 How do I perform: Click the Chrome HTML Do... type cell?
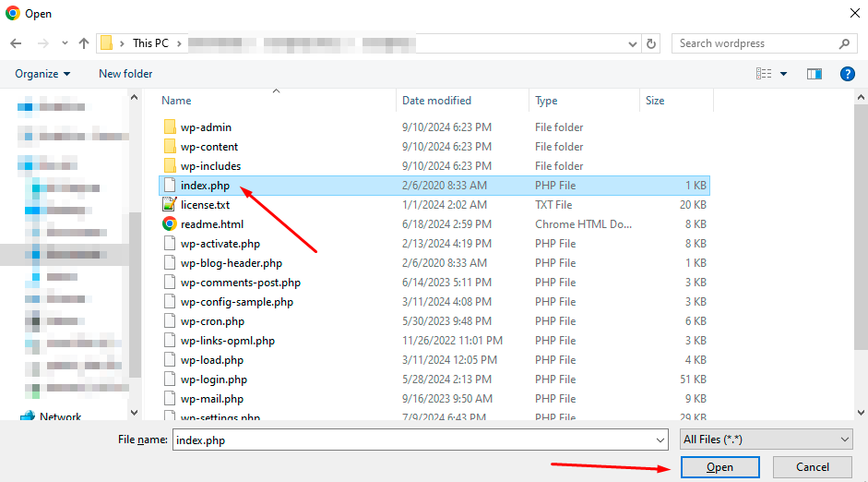[x=584, y=224]
